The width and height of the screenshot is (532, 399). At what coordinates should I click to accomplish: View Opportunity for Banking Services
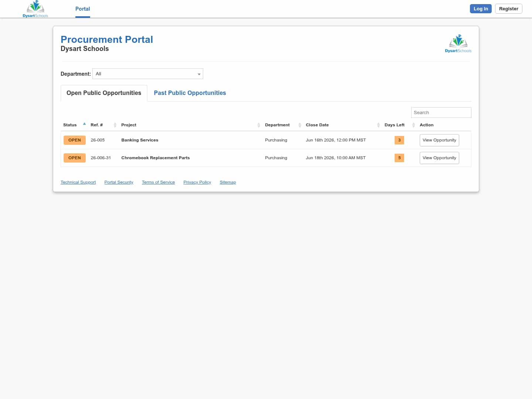coord(439,140)
